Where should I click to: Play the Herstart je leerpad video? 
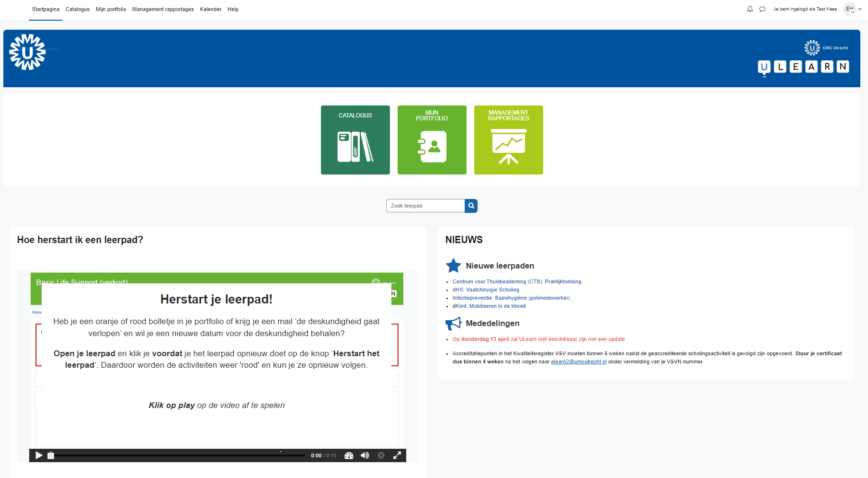tap(39, 455)
